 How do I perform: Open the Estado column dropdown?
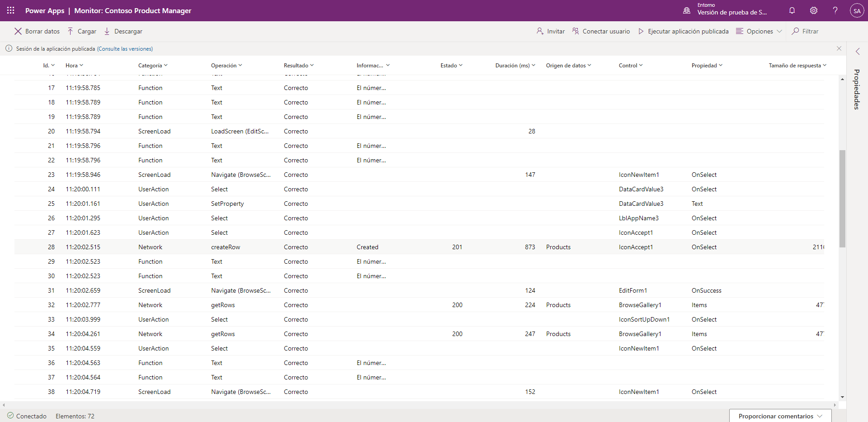pyautogui.click(x=461, y=65)
